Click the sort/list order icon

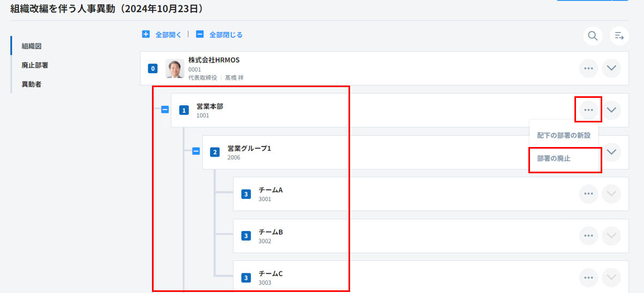click(619, 36)
